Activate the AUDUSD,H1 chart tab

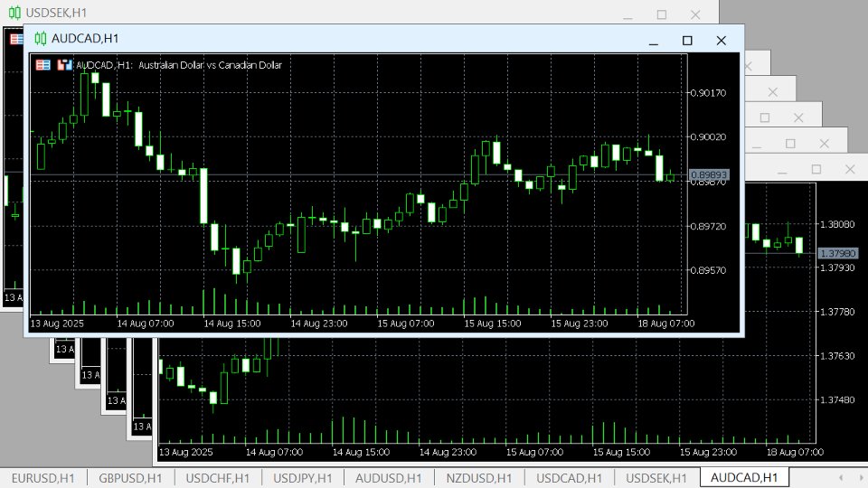pos(389,478)
